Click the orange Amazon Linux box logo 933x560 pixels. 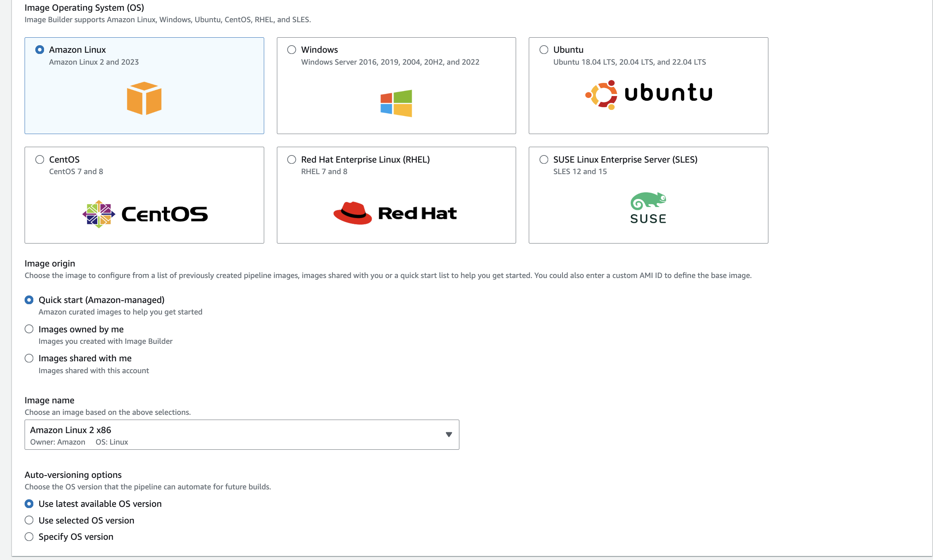[144, 98]
